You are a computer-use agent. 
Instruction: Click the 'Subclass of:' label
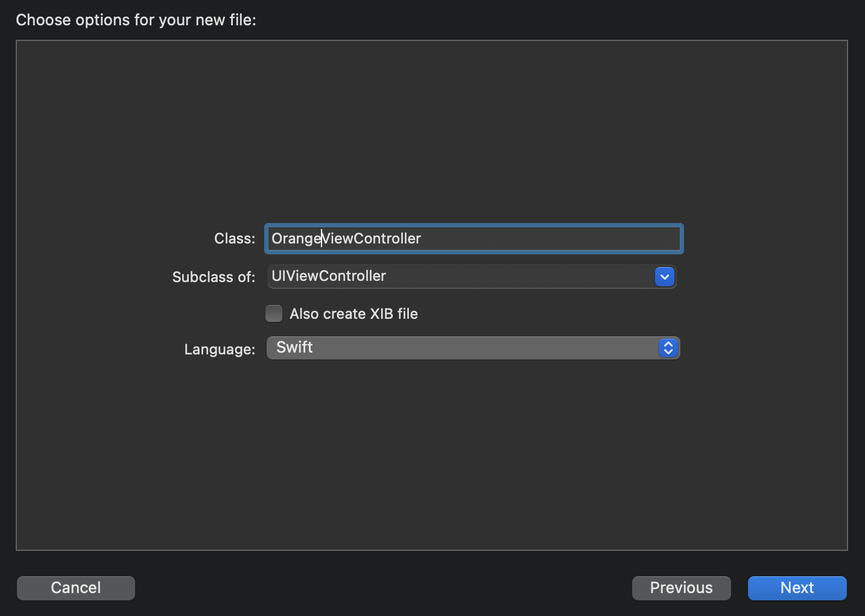coord(214,277)
